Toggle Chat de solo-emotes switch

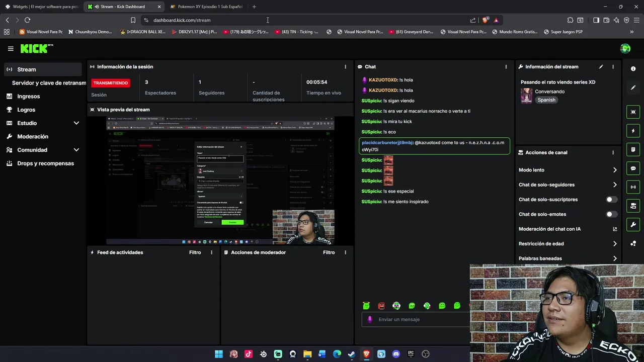[611, 214]
